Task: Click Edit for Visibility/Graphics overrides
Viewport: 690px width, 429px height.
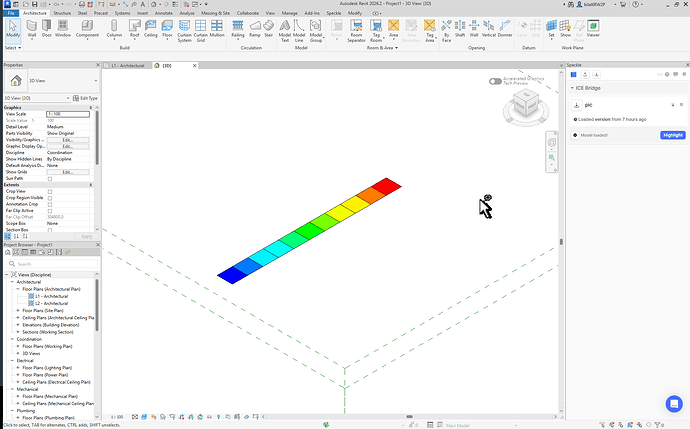Action: tap(68, 140)
